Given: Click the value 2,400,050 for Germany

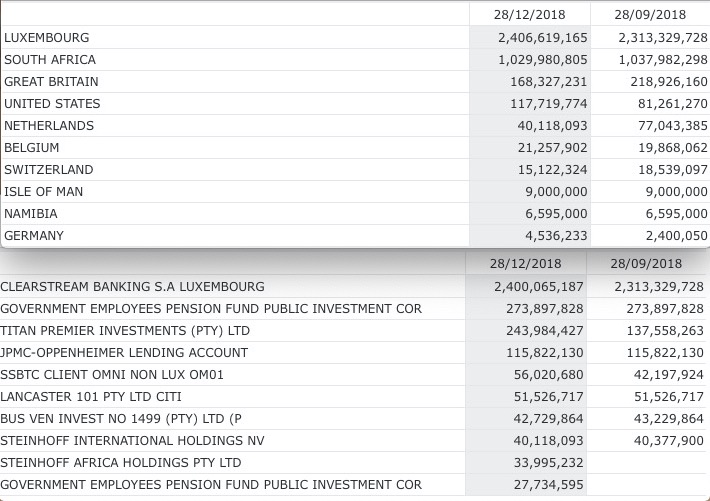Looking at the screenshot, I should pos(676,236).
